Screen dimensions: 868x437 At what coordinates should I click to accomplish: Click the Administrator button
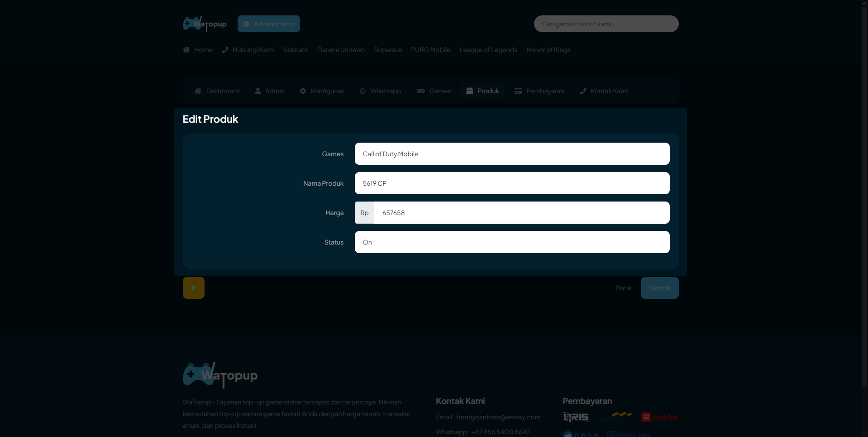269,24
